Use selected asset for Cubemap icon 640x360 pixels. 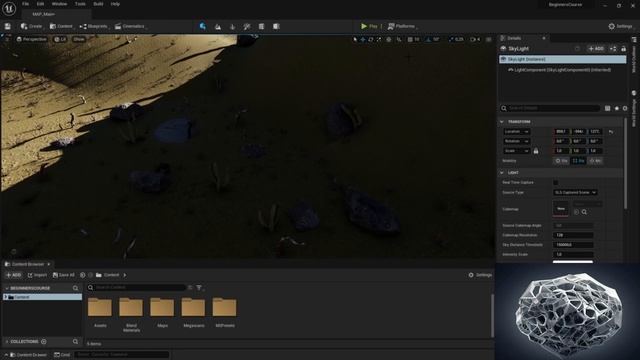(576, 212)
